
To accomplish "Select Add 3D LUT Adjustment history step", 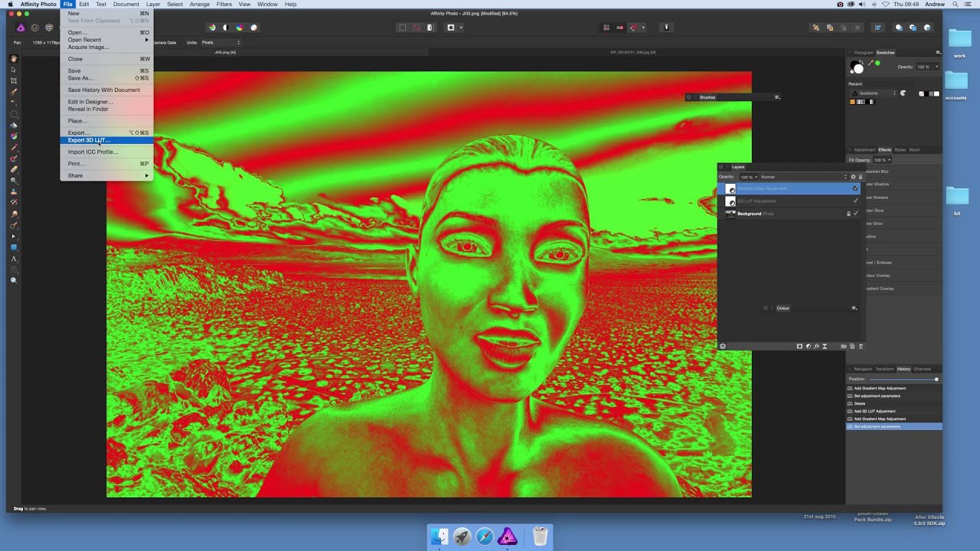I will point(894,411).
